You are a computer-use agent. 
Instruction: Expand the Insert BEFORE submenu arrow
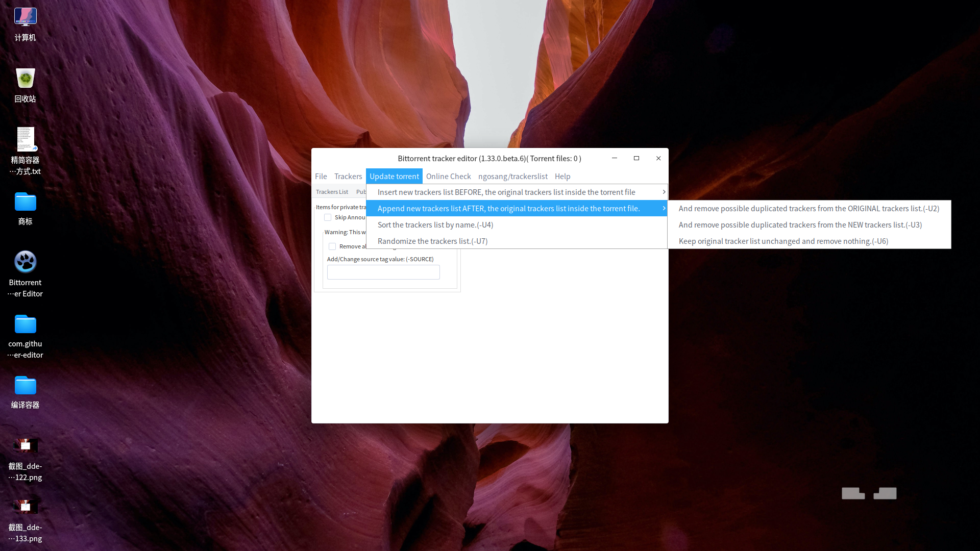coord(664,192)
